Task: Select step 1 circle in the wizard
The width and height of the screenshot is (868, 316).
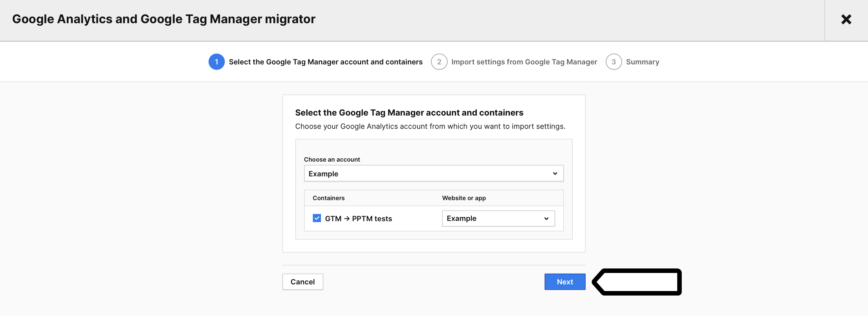Action: [217, 62]
